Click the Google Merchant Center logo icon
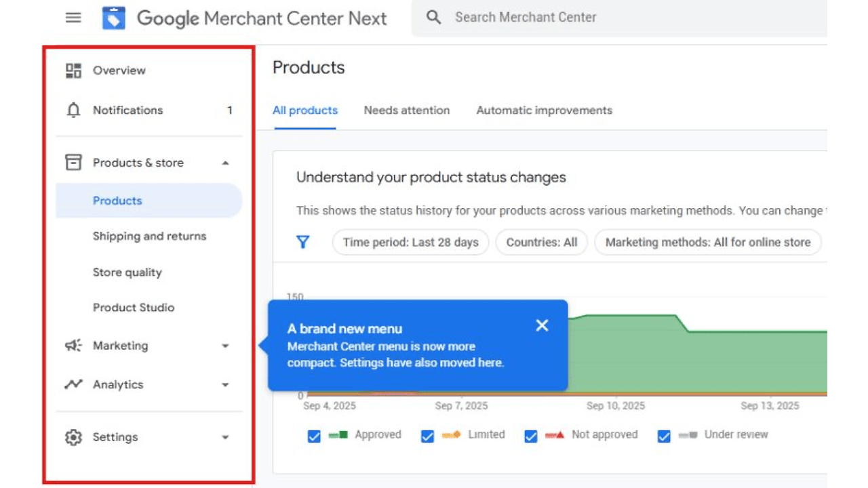The width and height of the screenshot is (868, 488). point(114,18)
